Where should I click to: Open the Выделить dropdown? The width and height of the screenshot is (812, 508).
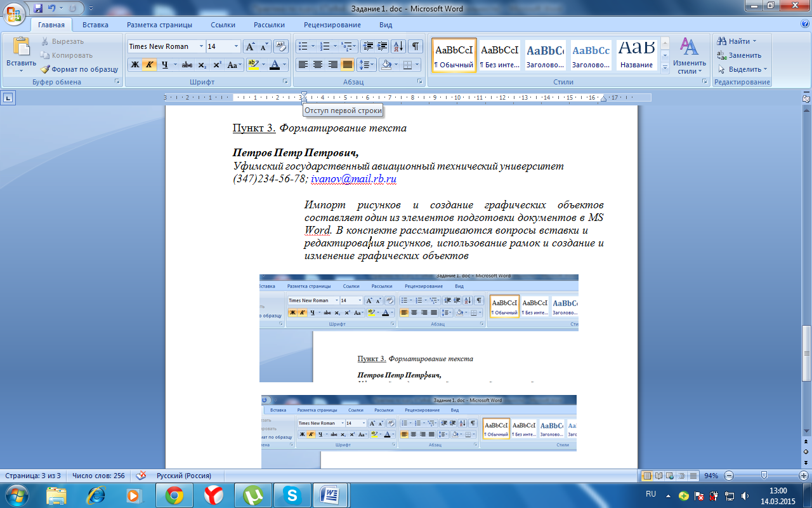(742, 69)
